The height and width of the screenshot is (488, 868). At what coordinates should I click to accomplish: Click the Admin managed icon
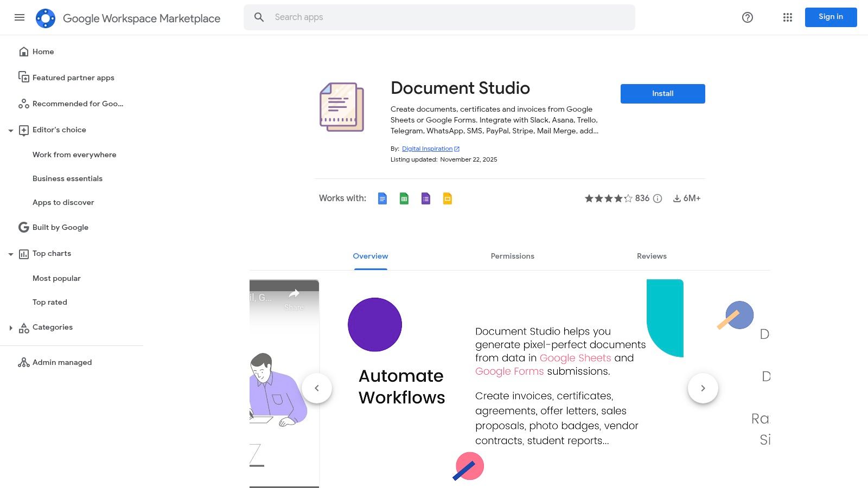pos(24,362)
